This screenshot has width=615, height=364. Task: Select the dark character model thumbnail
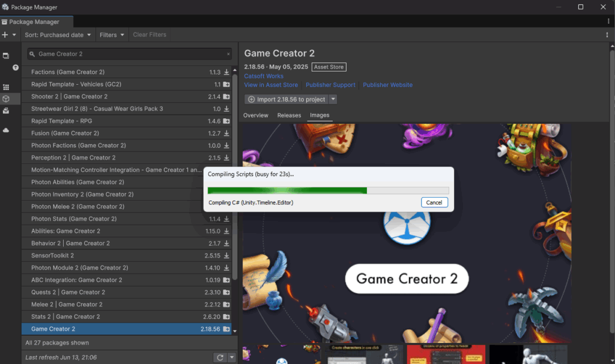tap(529, 354)
